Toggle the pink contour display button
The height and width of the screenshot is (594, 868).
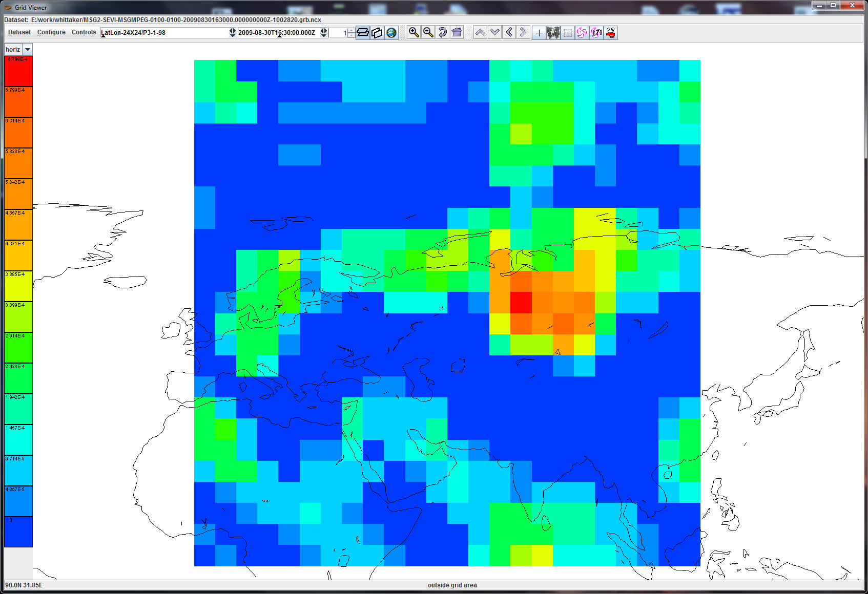click(582, 33)
